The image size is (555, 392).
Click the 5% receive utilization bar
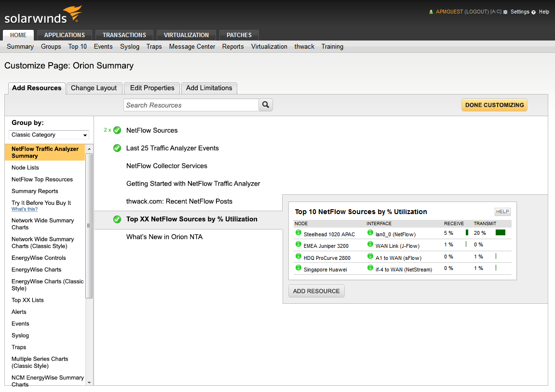pyautogui.click(x=467, y=232)
